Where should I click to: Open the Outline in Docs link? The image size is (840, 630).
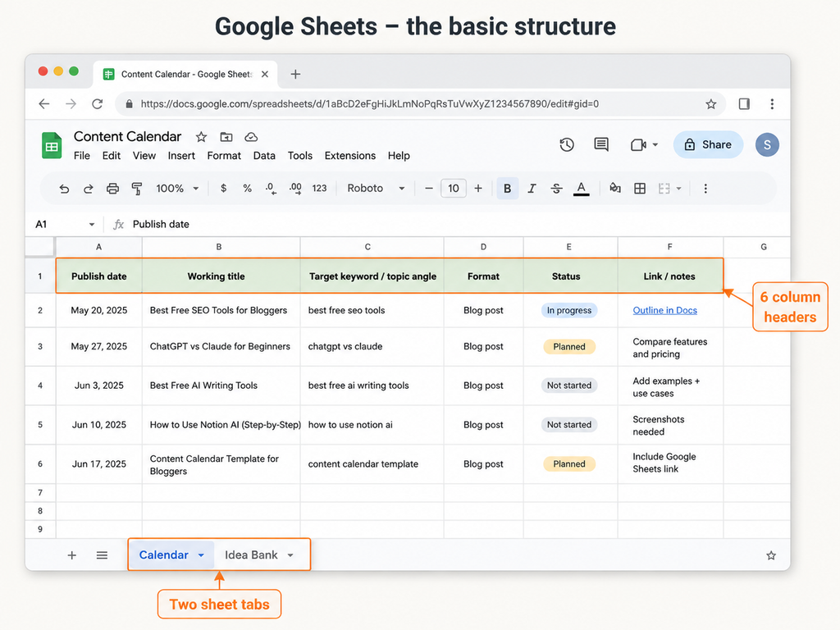tap(664, 310)
